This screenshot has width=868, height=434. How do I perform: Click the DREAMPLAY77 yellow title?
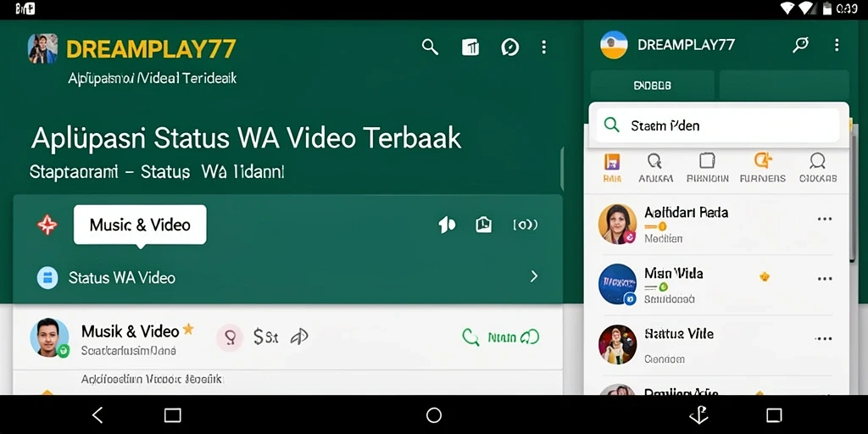(x=151, y=48)
